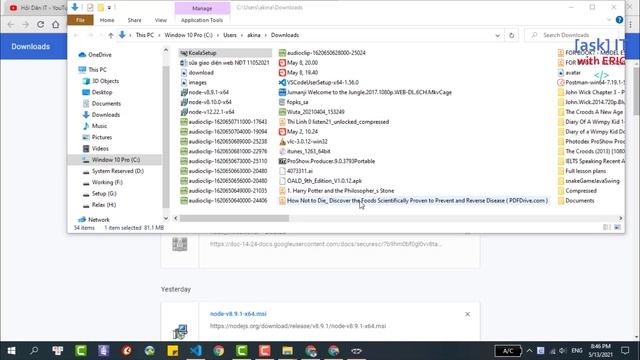The height and width of the screenshot is (360, 640).
Task: Reload the Chrome page
Action: pos(40,24)
